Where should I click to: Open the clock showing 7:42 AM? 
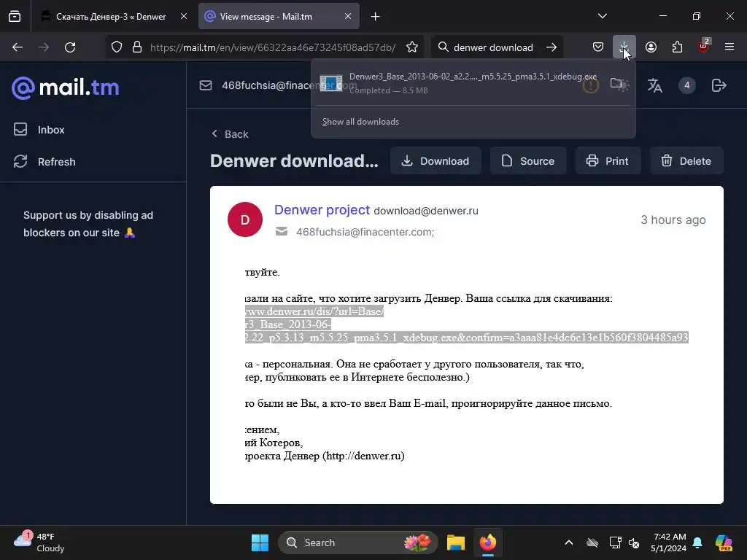coord(668,542)
